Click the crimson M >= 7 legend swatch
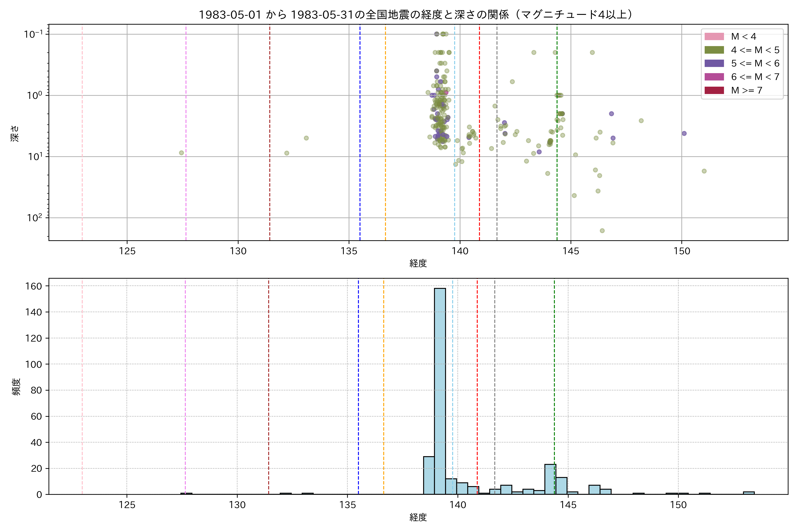This screenshot has width=798, height=532. click(714, 90)
